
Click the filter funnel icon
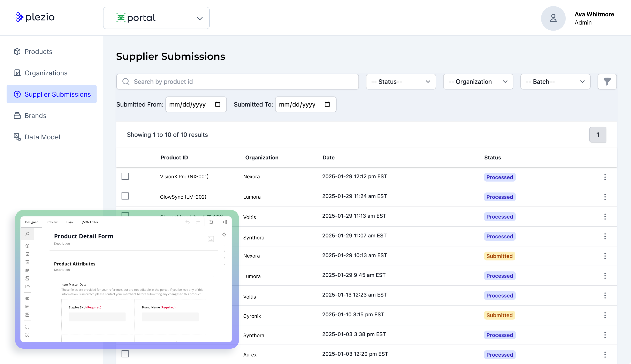click(x=607, y=81)
